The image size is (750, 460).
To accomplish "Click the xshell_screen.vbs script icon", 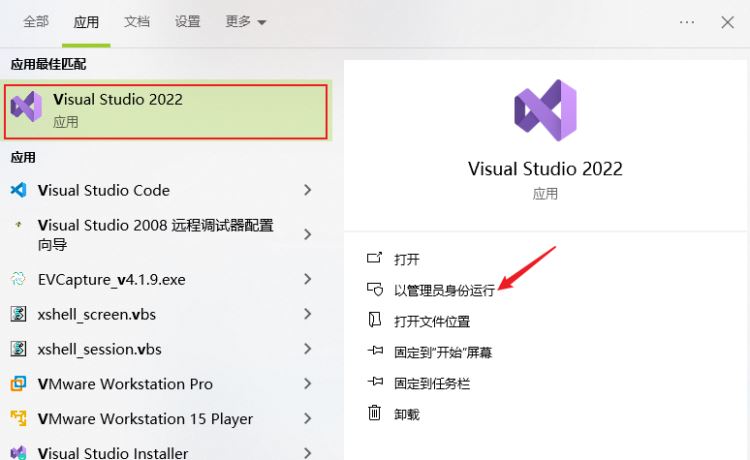I will pos(18,314).
